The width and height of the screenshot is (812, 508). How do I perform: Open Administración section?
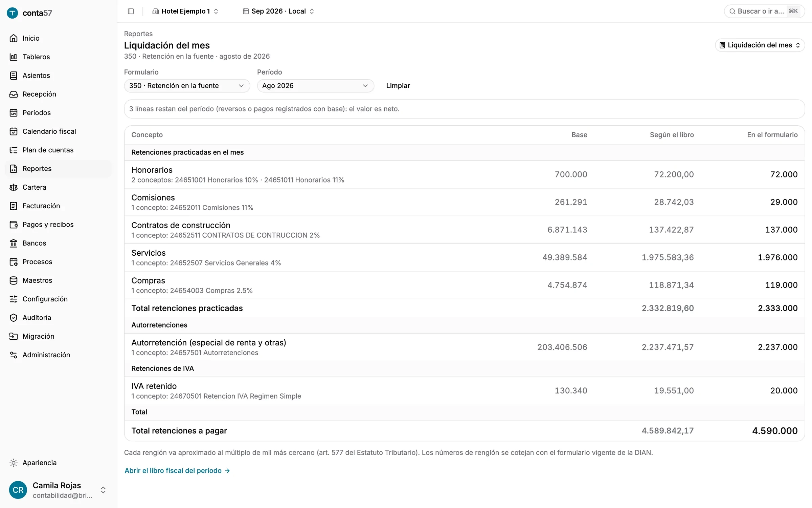point(58,355)
